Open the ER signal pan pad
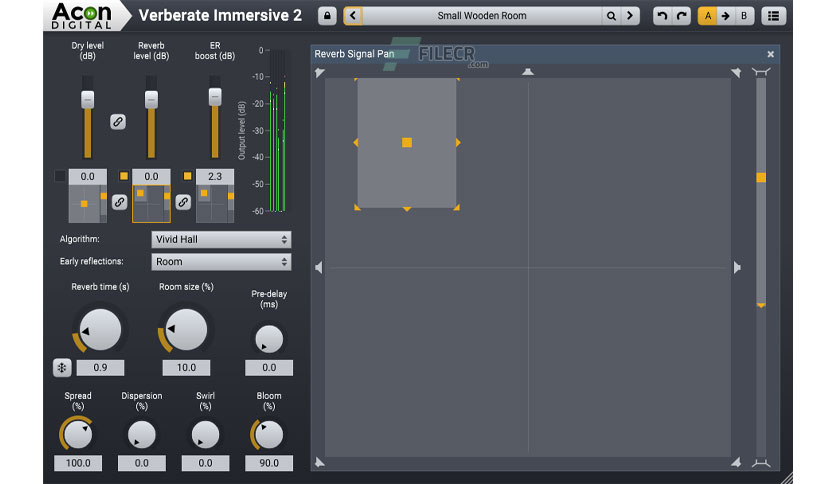This screenshot has height=484, width=836. (215, 204)
